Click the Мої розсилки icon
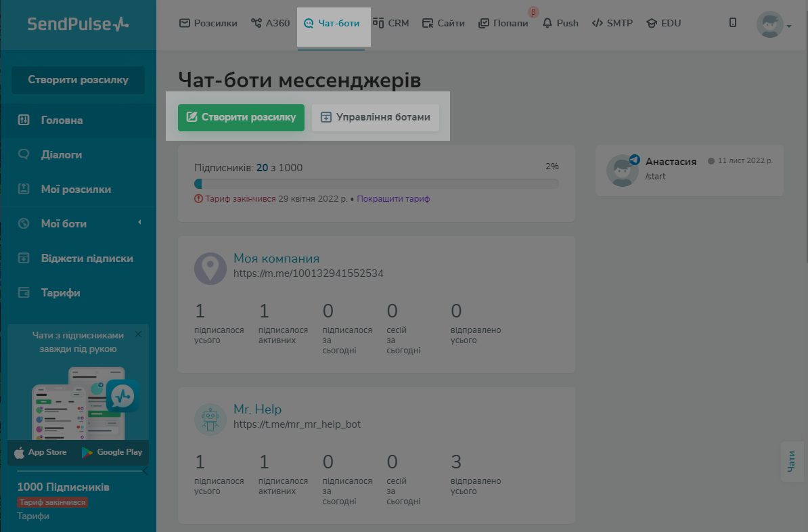Screen dimensions: 808x532 coord(24,189)
